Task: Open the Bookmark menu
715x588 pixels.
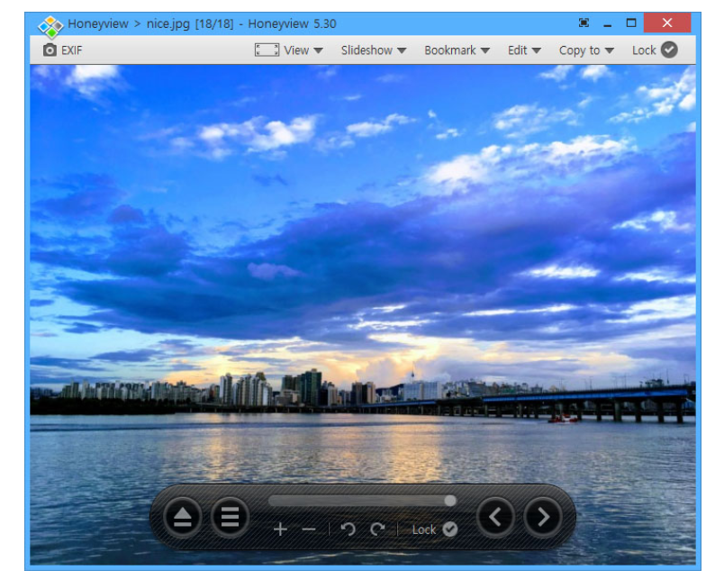Action: click(x=457, y=50)
